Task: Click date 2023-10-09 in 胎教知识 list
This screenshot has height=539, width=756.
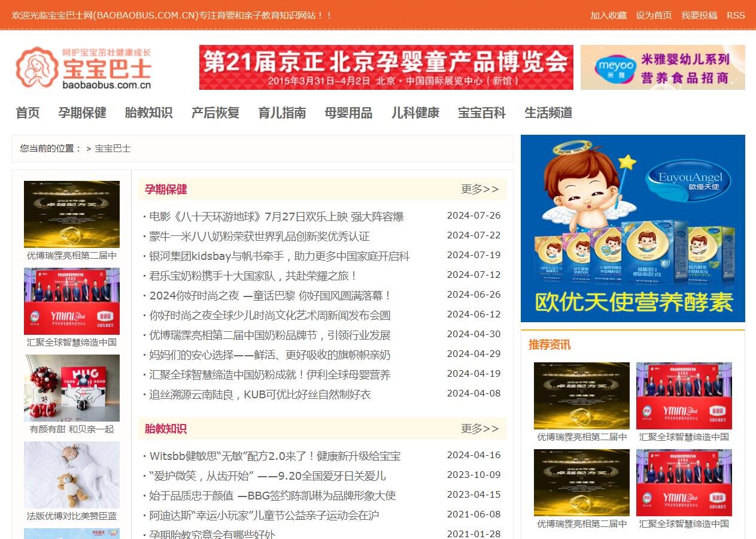Action: (473, 475)
